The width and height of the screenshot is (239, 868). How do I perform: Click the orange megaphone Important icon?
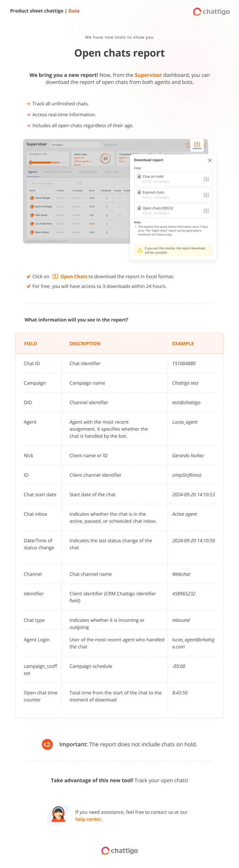pyautogui.click(x=47, y=744)
